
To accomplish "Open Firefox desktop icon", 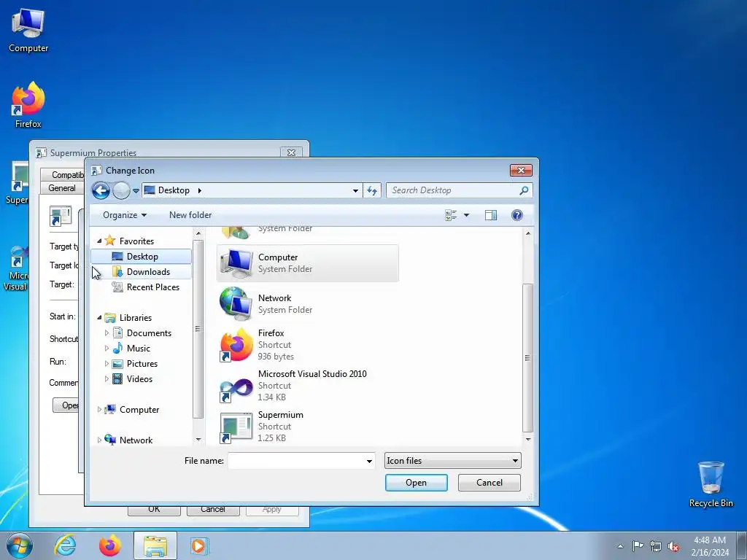I will [28, 105].
